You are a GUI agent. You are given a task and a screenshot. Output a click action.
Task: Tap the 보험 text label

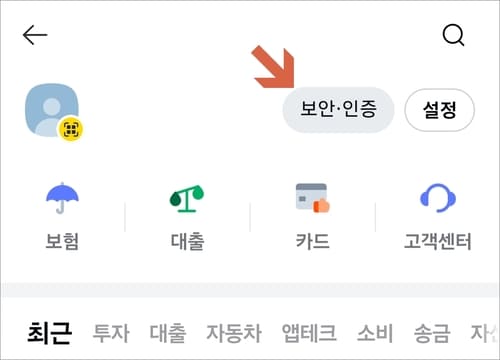[62, 241]
